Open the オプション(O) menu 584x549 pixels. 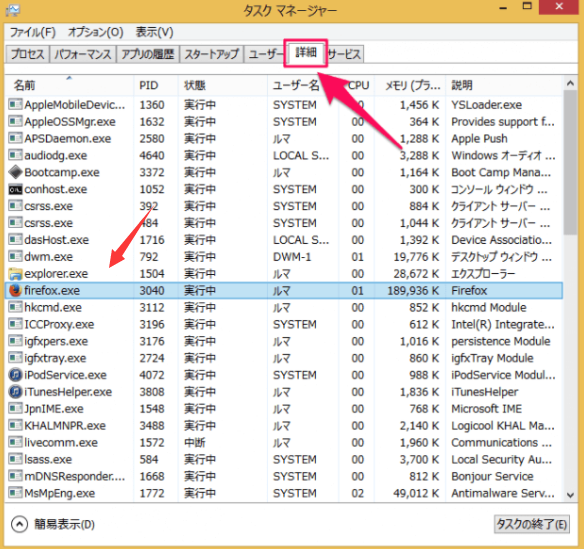click(x=96, y=32)
